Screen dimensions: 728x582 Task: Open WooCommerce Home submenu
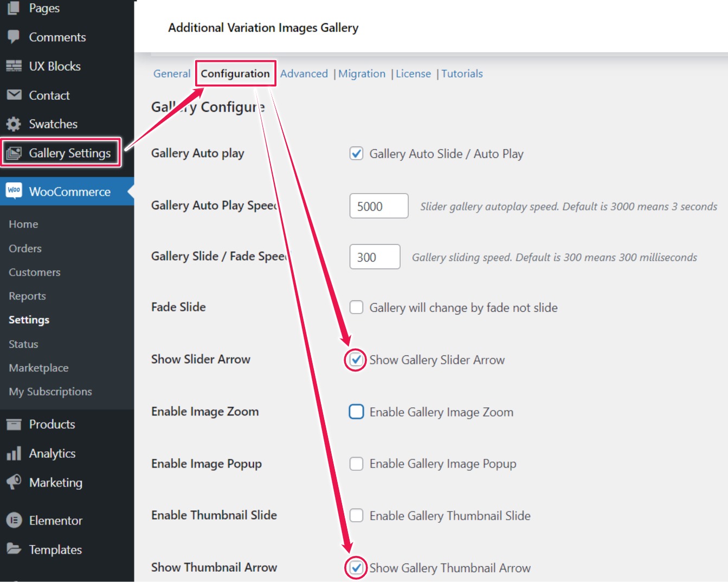[23, 224]
